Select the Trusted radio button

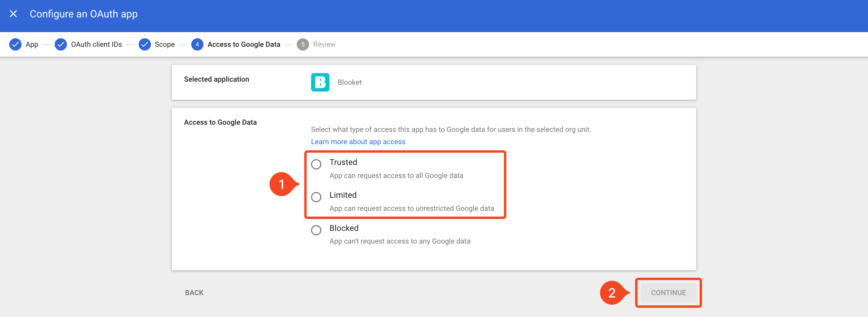(x=316, y=164)
